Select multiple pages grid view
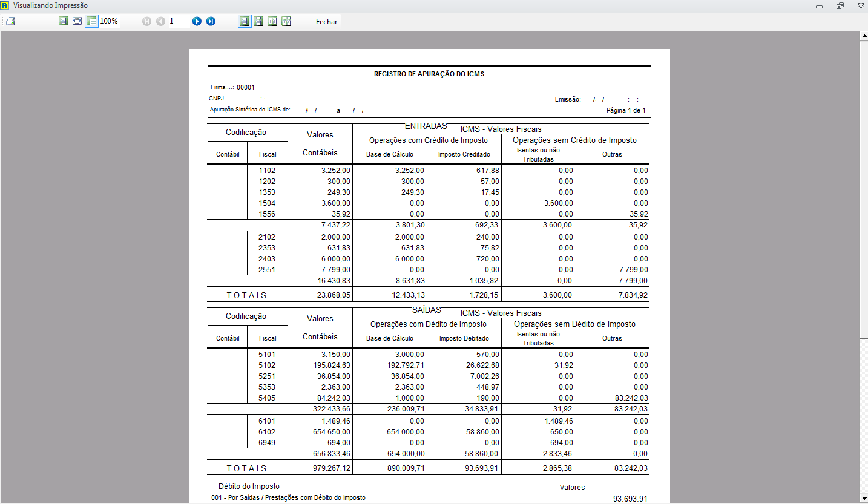Screen dimensions: 868x504 (286, 21)
